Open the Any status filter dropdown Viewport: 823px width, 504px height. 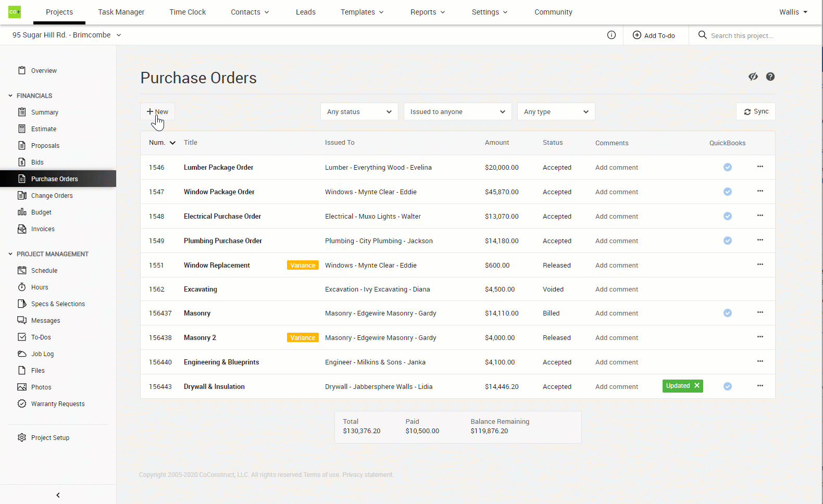(359, 111)
